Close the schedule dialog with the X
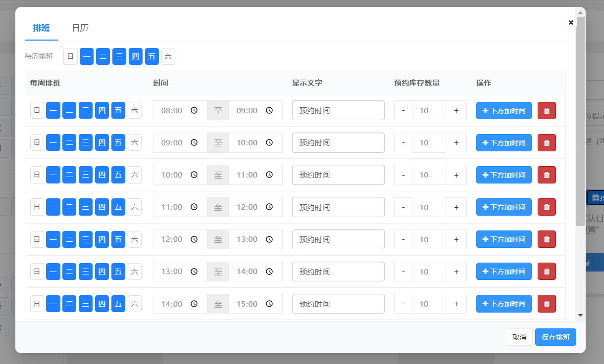Image resolution: width=604 pixels, height=364 pixels. pos(571,22)
